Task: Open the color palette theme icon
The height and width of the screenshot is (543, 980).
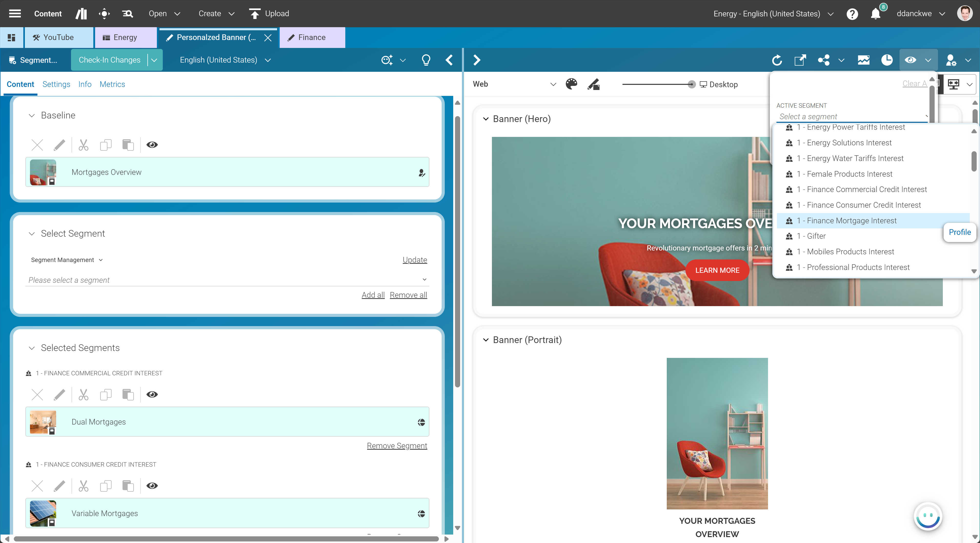Action: [x=571, y=84]
